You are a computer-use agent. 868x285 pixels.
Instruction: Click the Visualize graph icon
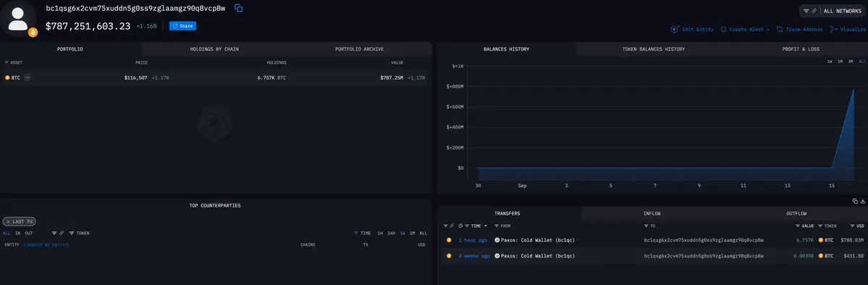tap(833, 30)
